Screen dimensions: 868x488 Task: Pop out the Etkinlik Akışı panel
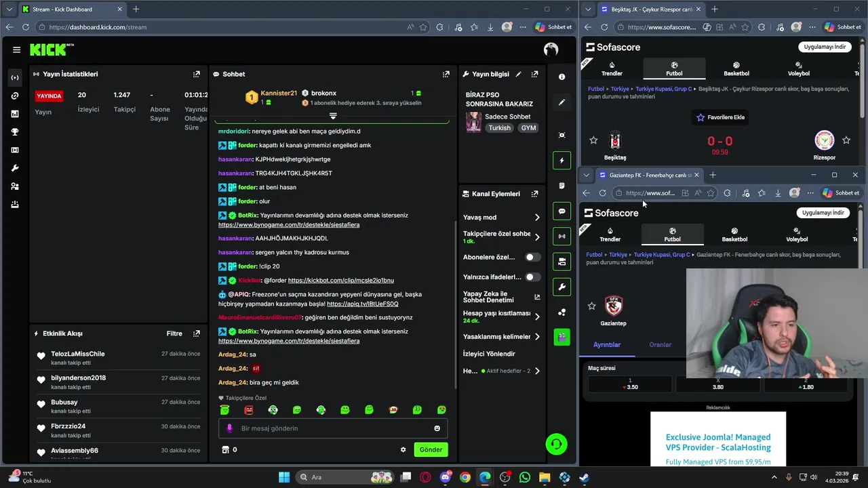coord(197,333)
